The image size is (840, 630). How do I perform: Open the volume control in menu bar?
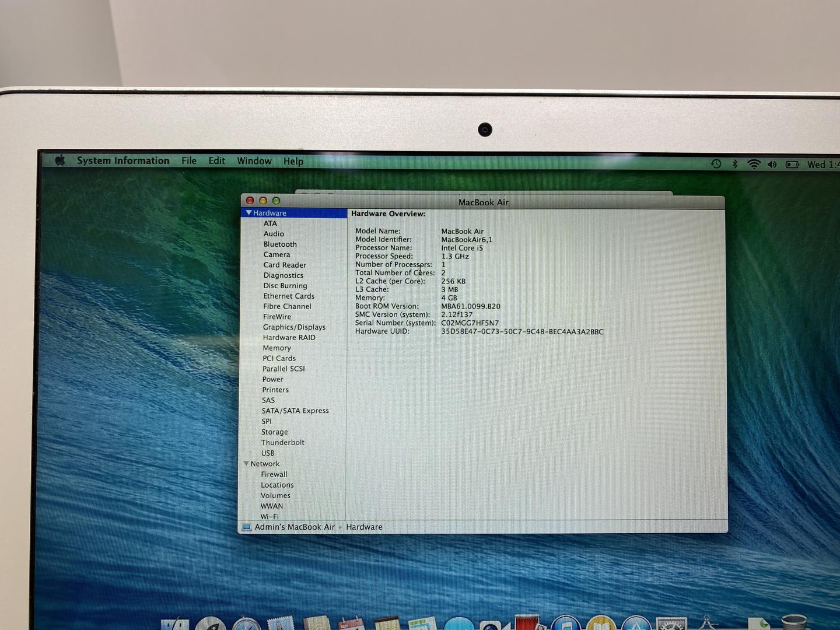coord(772,164)
